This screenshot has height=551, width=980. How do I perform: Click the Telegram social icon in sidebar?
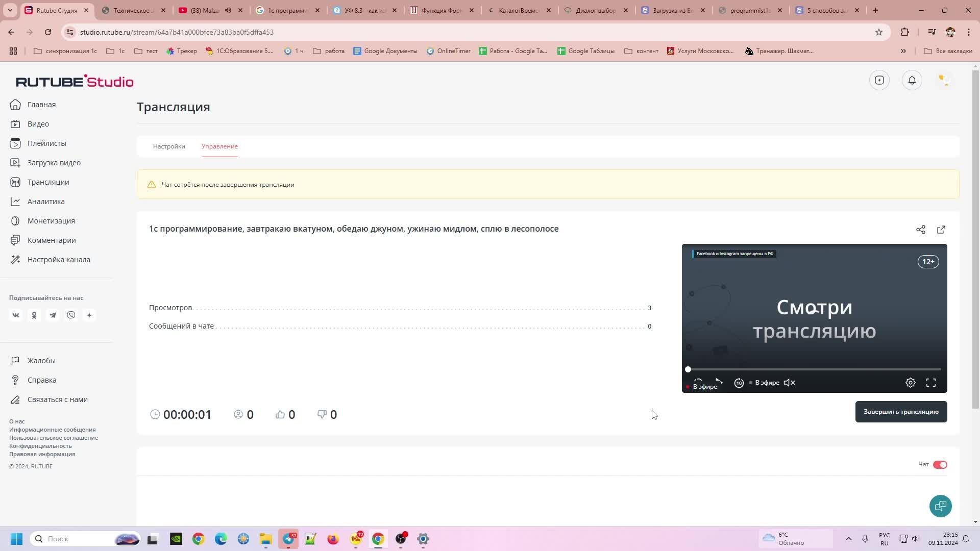pos(53,315)
